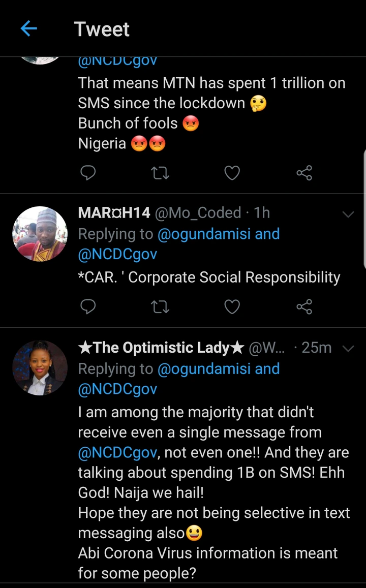Open the @Mo_Coded profile handle
The height and width of the screenshot is (588, 366).
197,212
